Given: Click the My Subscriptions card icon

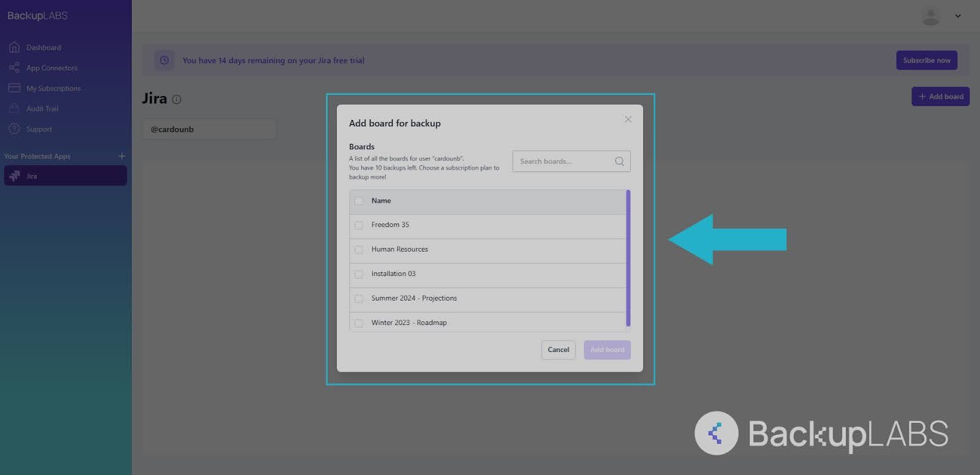Looking at the screenshot, I should [x=14, y=88].
